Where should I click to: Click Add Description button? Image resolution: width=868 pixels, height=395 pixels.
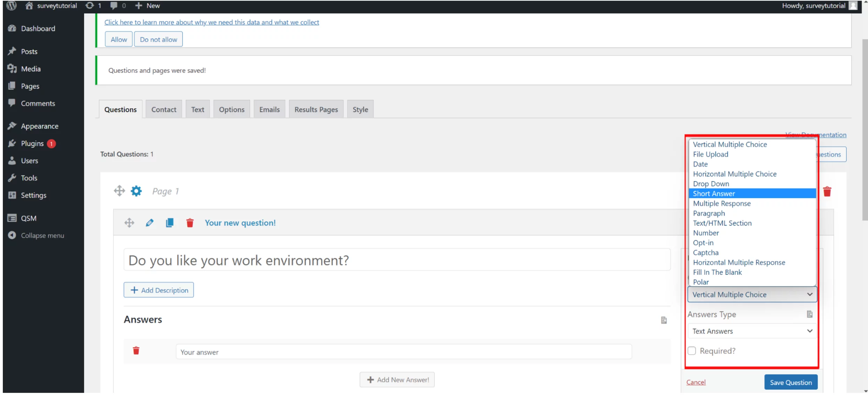point(159,290)
